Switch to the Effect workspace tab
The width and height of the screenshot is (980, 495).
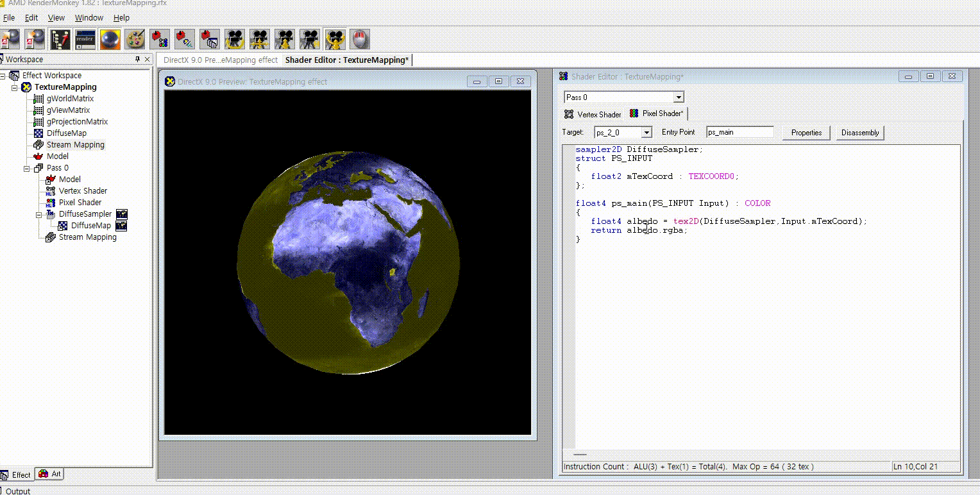(16, 474)
